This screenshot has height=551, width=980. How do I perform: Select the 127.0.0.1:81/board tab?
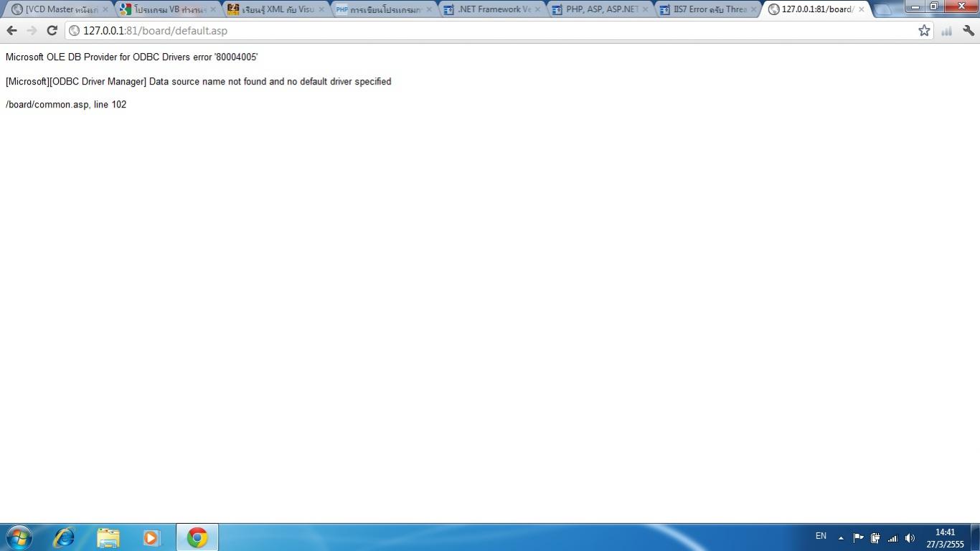click(817, 9)
